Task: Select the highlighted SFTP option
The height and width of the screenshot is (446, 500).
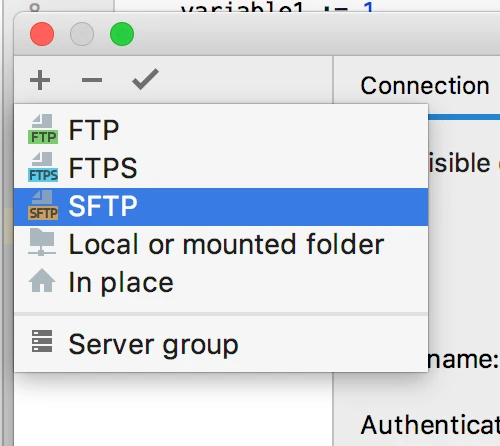Action: (221, 207)
